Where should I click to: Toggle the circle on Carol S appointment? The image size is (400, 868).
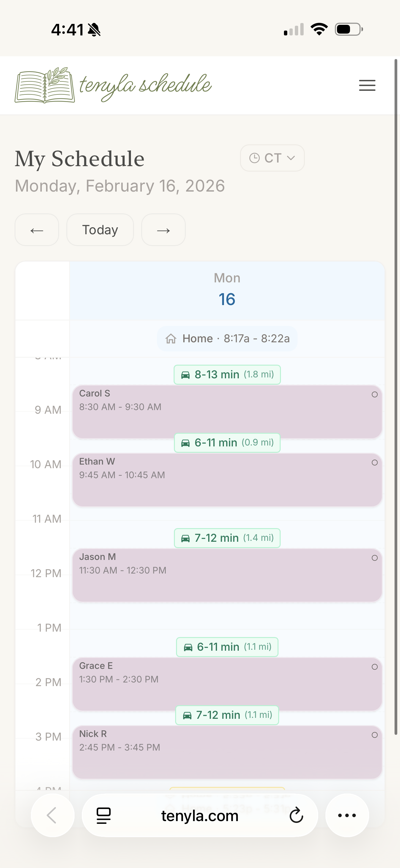[374, 395]
